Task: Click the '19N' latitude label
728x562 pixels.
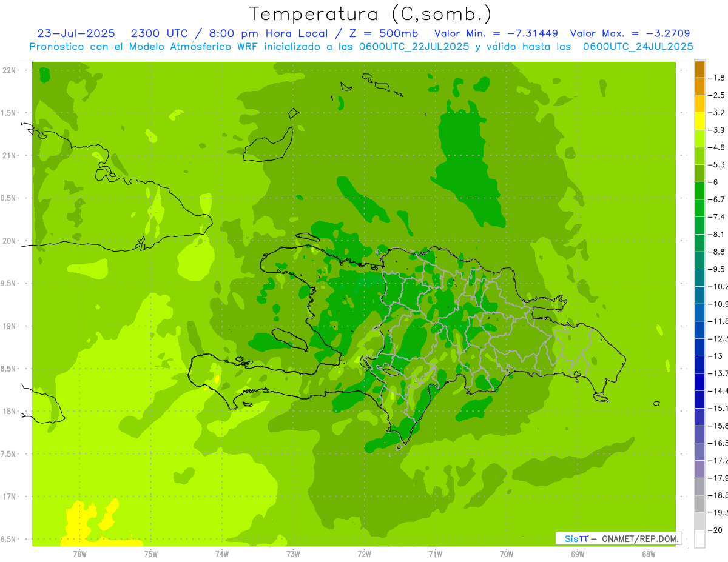Action: click(8, 326)
